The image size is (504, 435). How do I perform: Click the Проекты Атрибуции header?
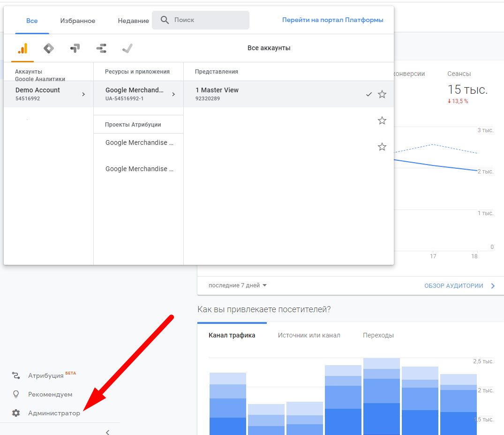(133, 125)
